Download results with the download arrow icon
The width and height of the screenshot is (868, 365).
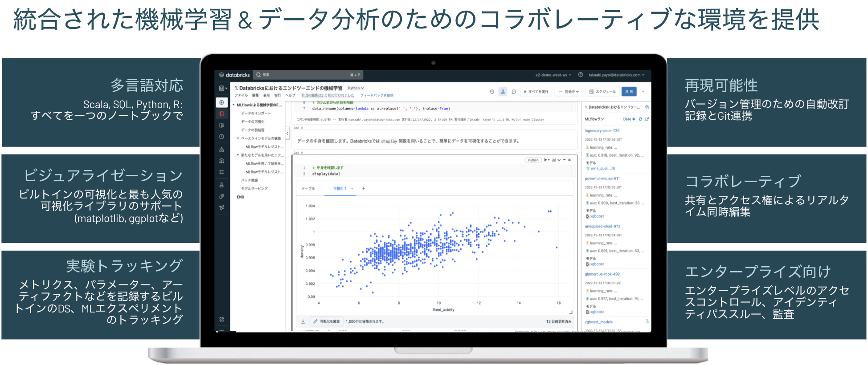pyautogui.click(x=303, y=321)
